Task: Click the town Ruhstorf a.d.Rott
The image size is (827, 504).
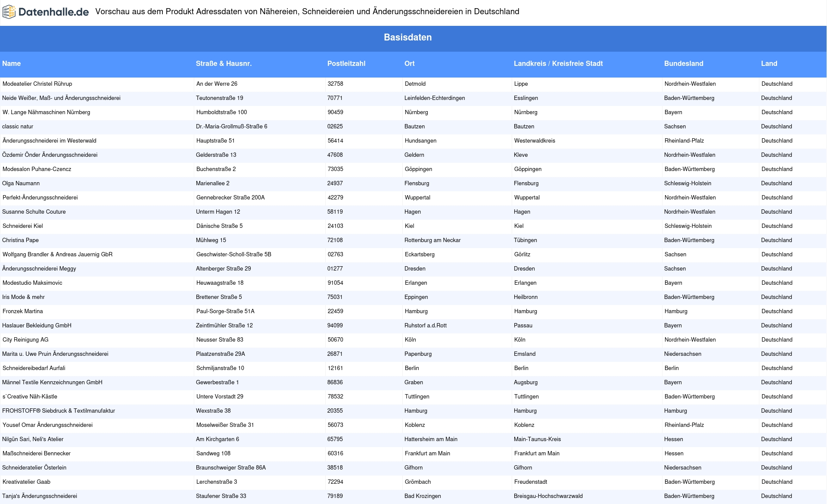Action: pos(426,325)
